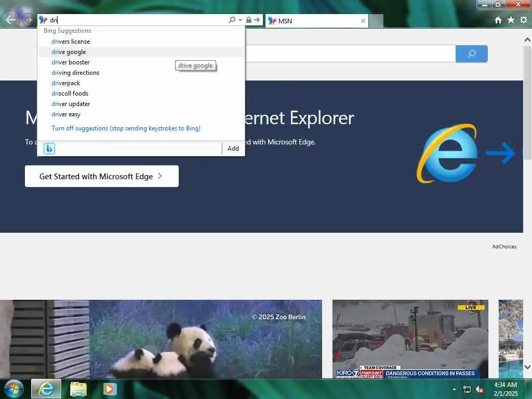The height and width of the screenshot is (399, 532).
Task: Open the Home page icon
Action: pos(498,20)
